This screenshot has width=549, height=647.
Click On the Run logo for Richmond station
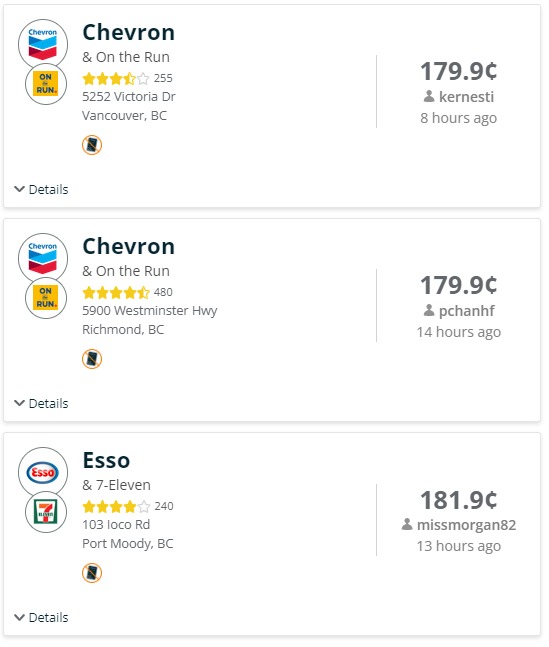46,298
